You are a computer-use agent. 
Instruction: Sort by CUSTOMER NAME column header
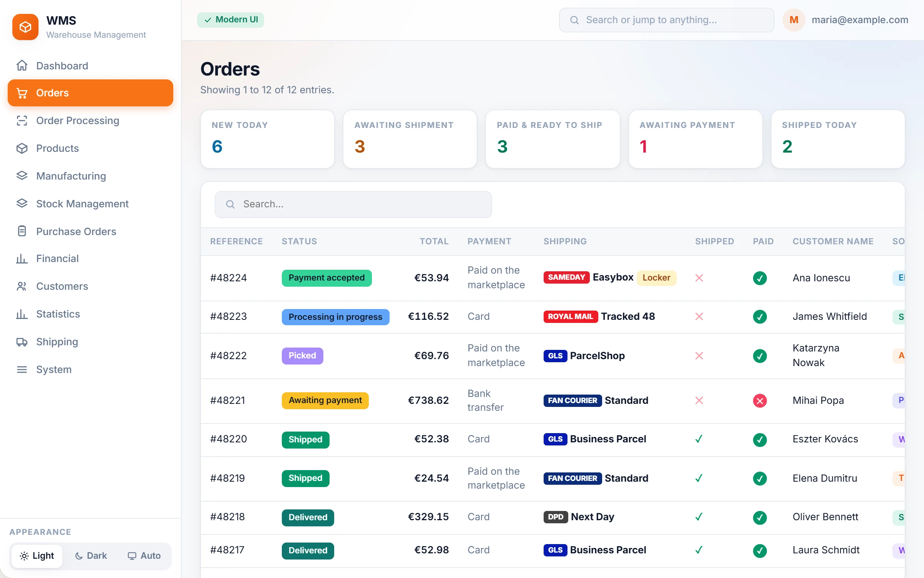tap(833, 241)
